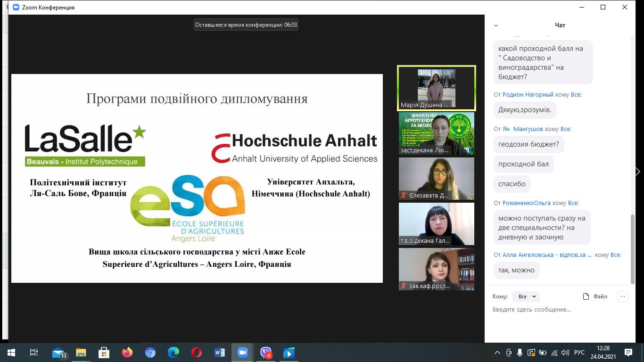Screen dimensions: 644x362
Task: Open the Mail app from the taskbar
Action: (58, 353)
